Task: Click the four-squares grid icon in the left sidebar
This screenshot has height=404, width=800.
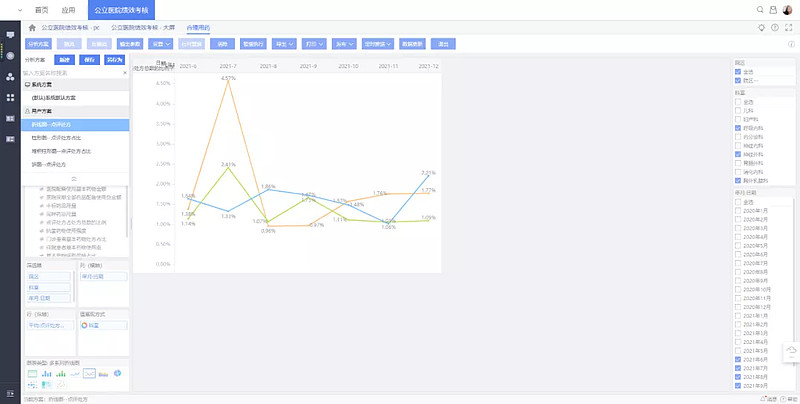Action: [x=10, y=97]
